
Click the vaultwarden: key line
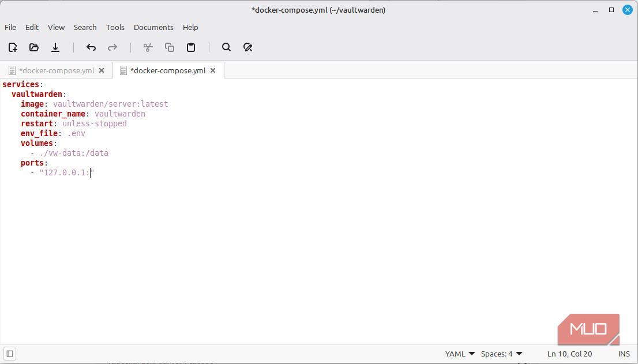point(39,94)
